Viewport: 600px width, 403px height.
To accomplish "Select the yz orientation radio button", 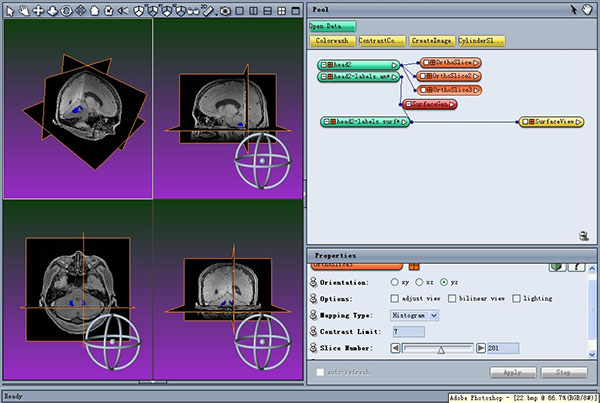I will point(444,282).
